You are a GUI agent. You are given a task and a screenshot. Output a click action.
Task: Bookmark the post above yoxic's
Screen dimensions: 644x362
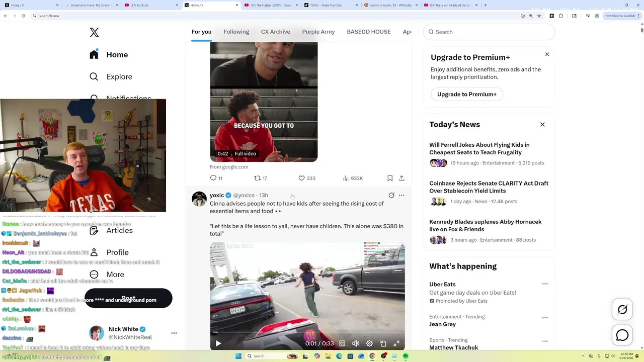[390, 178]
